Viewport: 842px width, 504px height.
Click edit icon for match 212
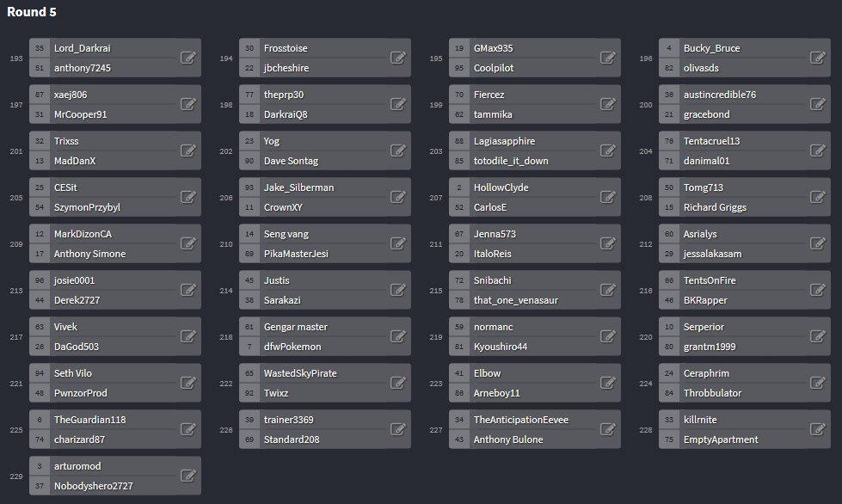point(818,243)
